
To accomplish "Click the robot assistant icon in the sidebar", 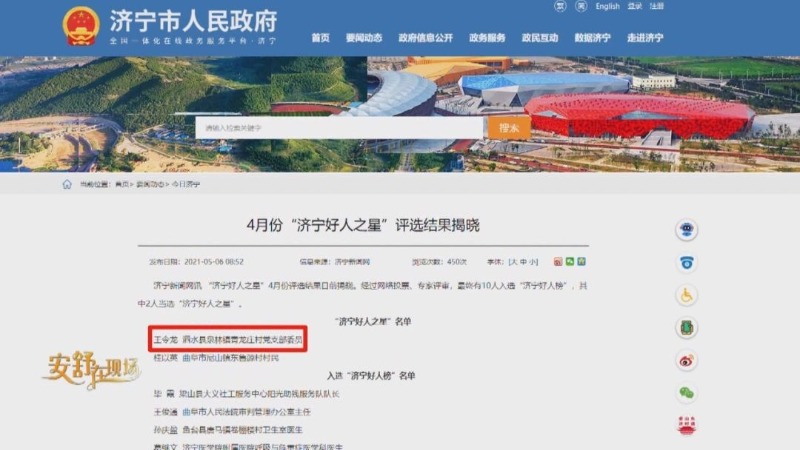I will coord(686,230).
